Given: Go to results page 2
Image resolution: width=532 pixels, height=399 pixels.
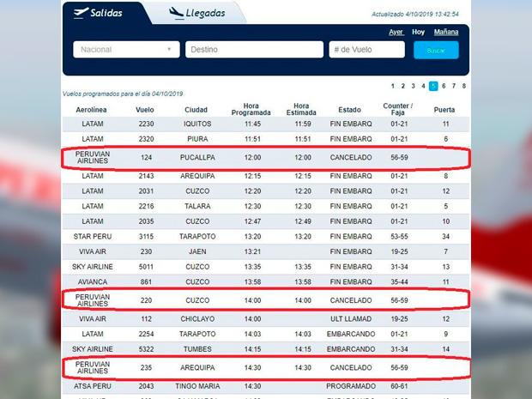Looking at the screenshot, I should coord(402,86).
